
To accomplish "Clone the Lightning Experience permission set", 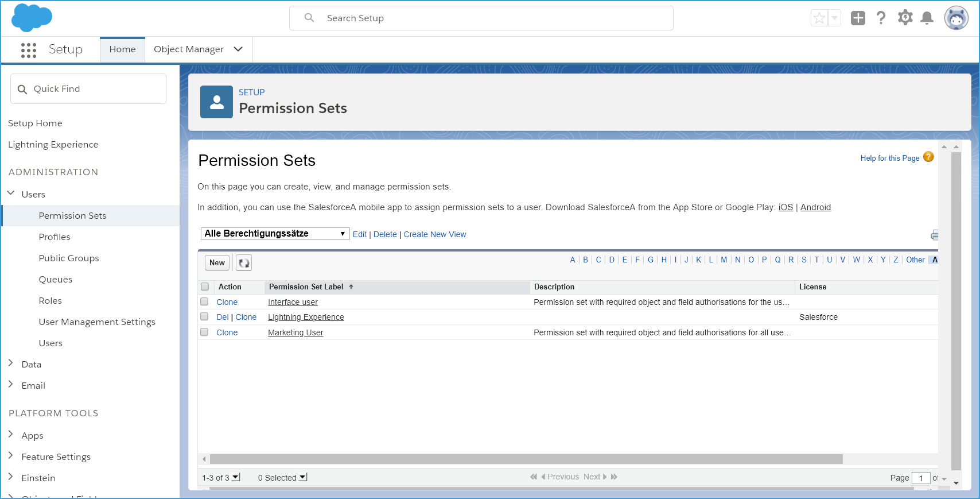I will click(x=246, y=317).
